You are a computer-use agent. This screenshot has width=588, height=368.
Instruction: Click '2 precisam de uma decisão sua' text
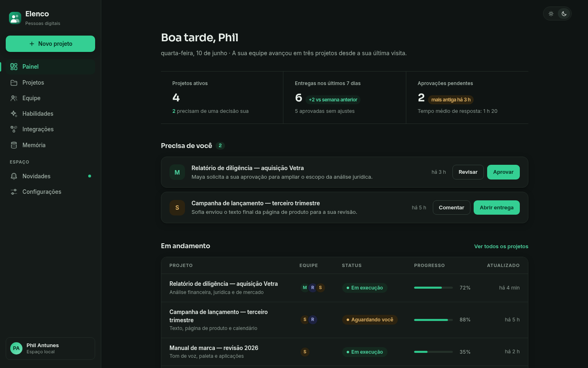point(210,111)
